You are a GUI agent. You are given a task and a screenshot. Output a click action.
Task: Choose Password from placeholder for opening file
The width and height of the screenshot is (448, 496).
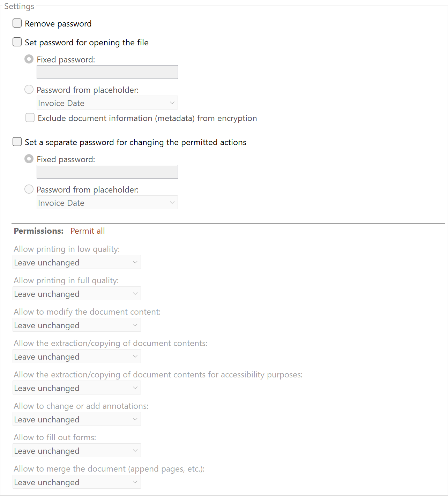pos(29,90)
